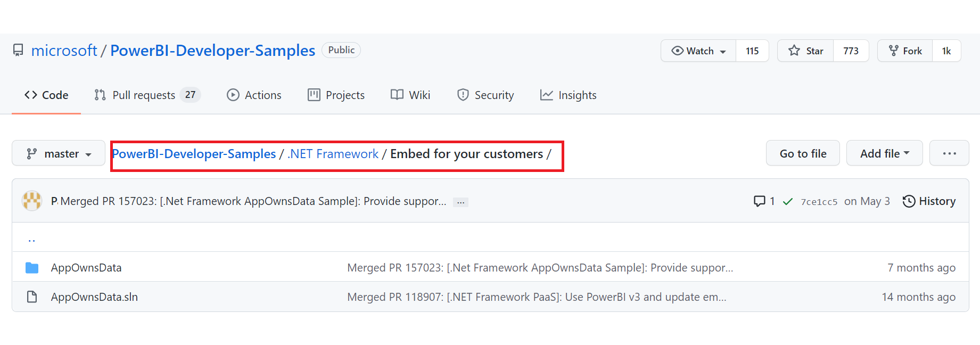
Task: Open the three-dot more options menu
Action: click(x=949, y=154)
